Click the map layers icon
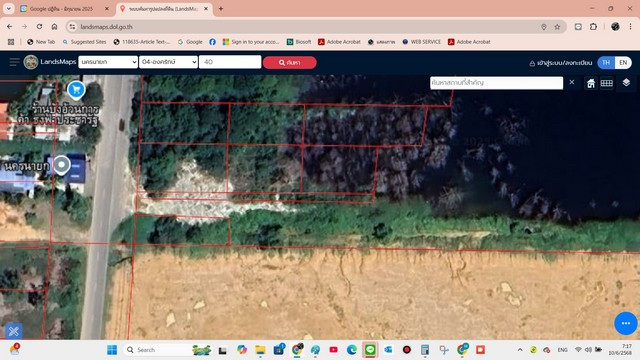 click(x=626, y=83)
